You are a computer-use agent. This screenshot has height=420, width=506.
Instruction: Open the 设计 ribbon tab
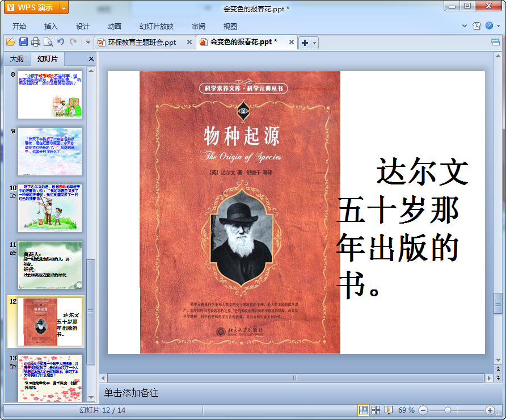(x=83, y=27)
